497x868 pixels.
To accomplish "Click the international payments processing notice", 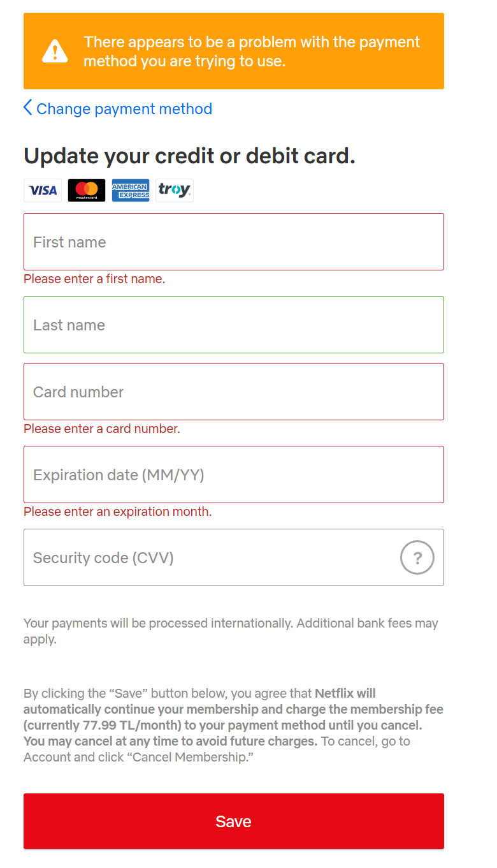I will point(231,631).
